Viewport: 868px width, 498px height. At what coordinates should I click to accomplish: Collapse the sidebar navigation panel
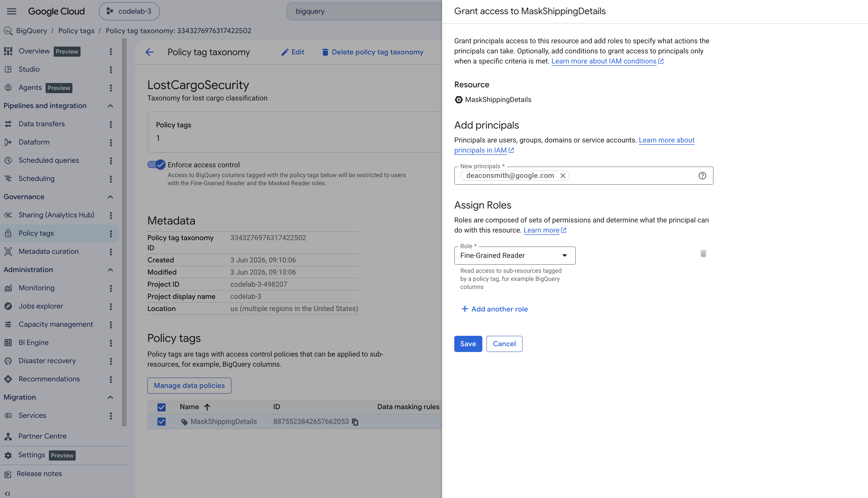click(7, 493)
